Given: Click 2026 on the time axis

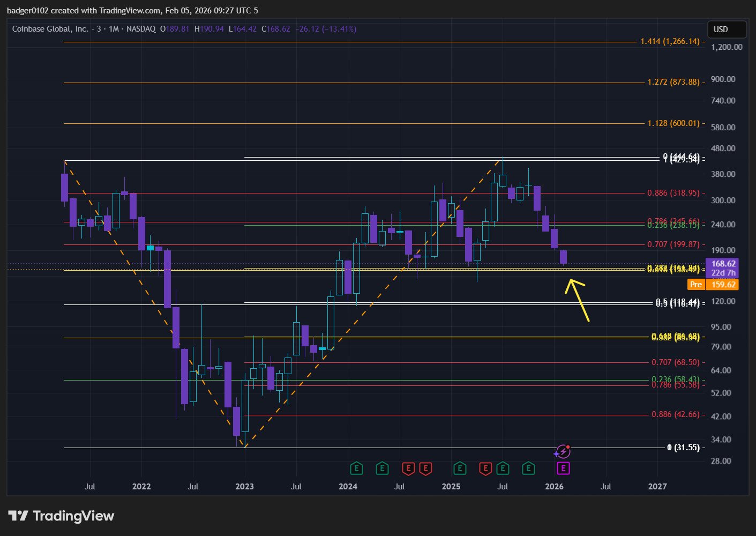Looking at the screenshot, I should [x=554, y=487].
